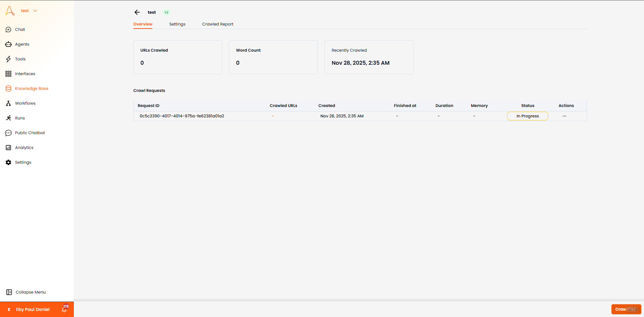Click the Status column header
The width and height of the screenshot is (644, 317).
528,106
